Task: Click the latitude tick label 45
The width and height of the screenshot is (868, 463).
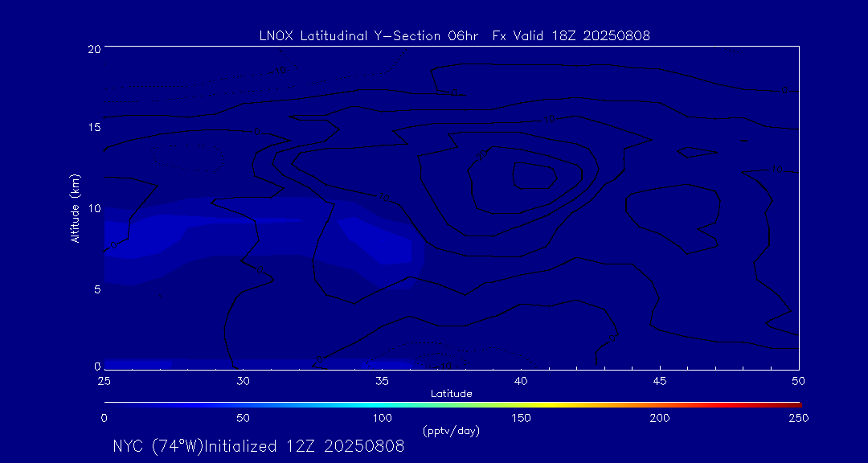Action: coord(660,380)
